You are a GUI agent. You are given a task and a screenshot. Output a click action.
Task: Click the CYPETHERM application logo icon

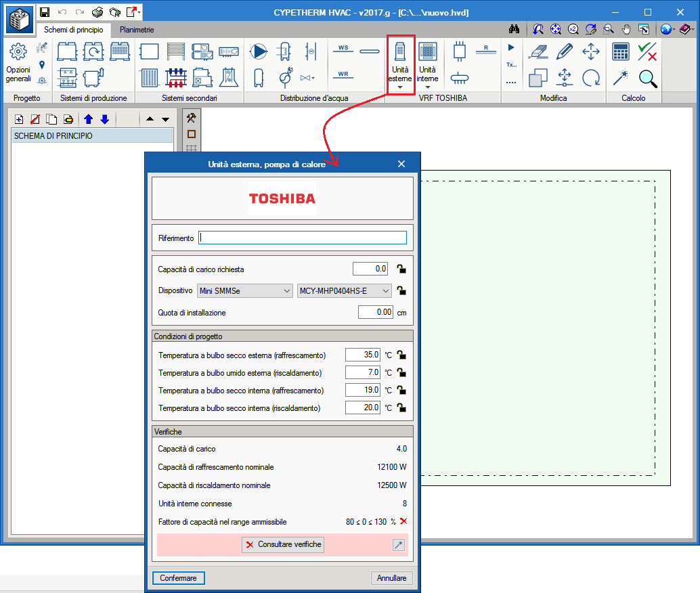[19, 20]
